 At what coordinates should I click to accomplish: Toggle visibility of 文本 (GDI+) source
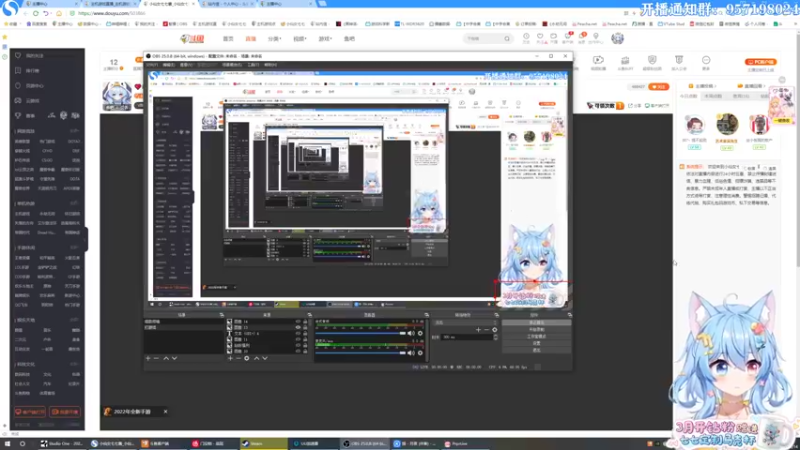click(298, 334)
